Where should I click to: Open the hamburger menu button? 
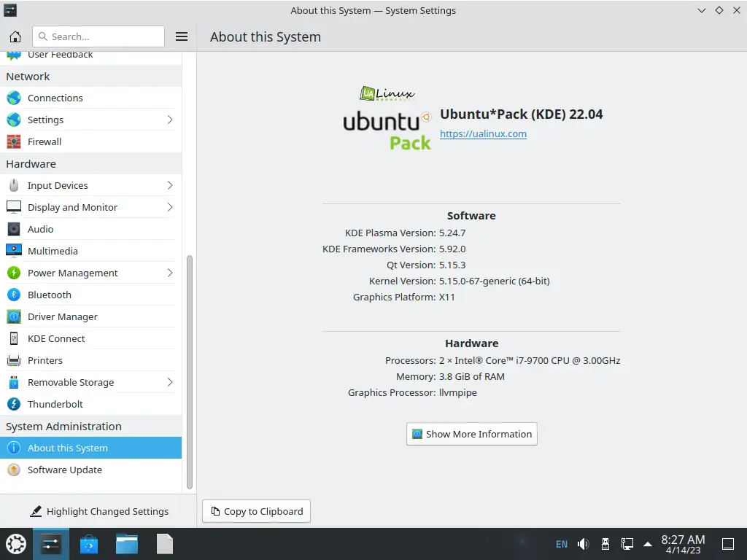tap(182, 36)
